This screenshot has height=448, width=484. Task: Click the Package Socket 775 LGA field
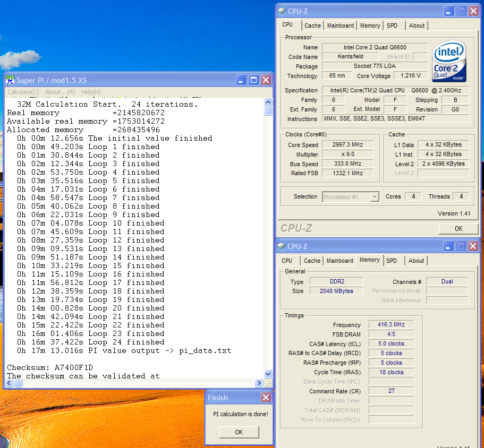(375, 66)
